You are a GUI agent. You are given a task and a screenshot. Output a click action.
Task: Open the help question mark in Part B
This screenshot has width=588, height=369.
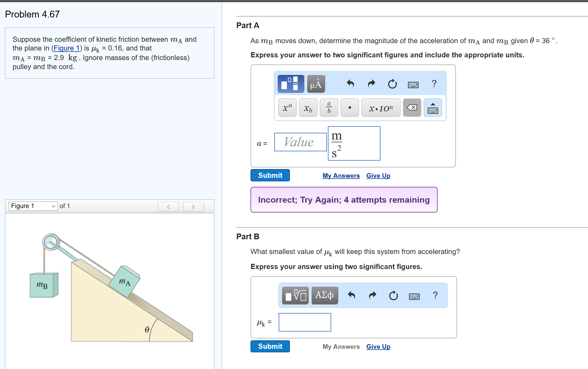tap(435, 295)
